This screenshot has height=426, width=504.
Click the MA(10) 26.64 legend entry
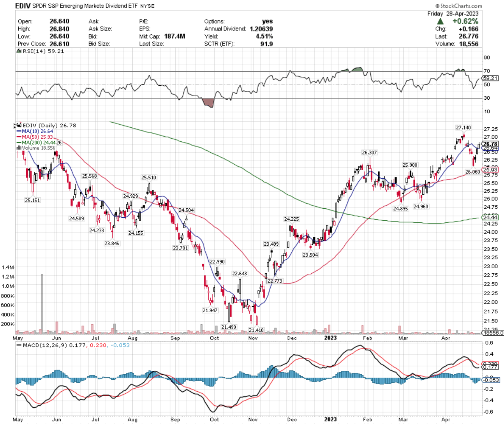(x=35, y=131)
